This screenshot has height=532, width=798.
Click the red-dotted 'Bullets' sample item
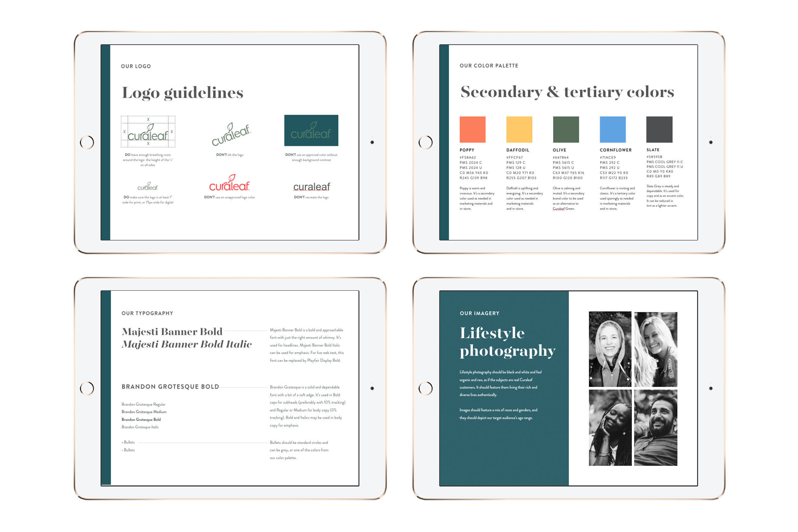click(x=128, y=450)
